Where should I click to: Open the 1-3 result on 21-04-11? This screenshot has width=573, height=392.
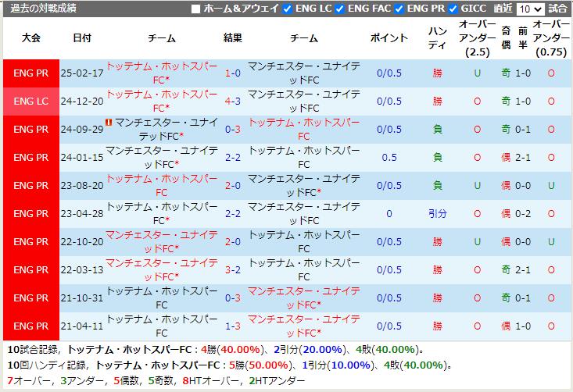point(233,326)
